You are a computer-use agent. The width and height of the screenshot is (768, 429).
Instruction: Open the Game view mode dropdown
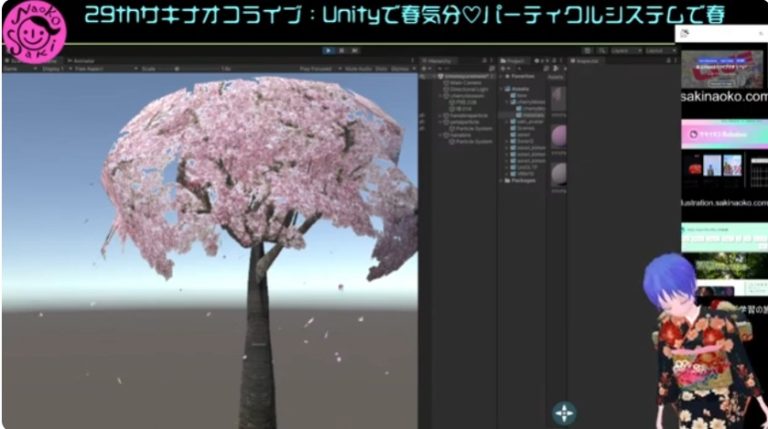pyautogui.click(x=21, y=69)
